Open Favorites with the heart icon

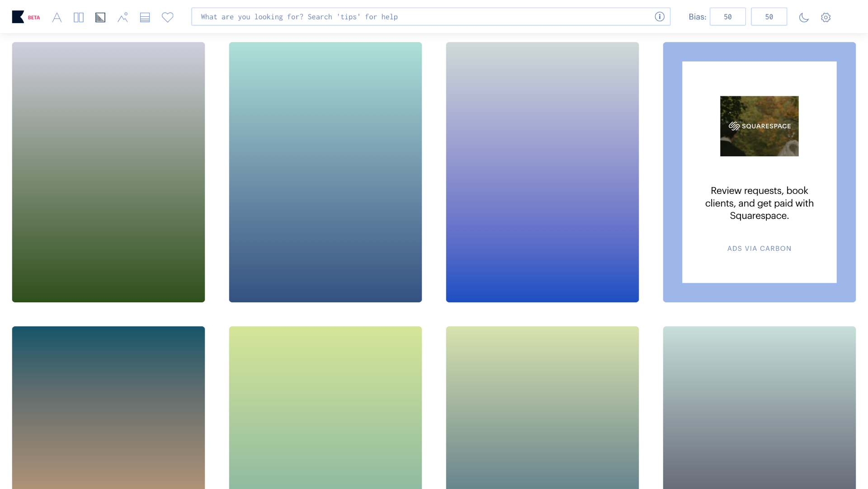point(168,18)
